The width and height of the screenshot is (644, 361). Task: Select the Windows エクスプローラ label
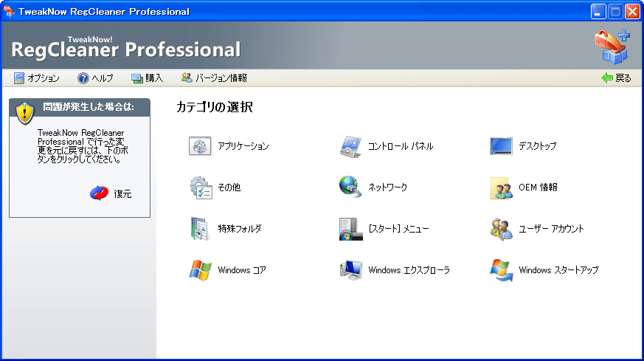(x=409, y=270)
